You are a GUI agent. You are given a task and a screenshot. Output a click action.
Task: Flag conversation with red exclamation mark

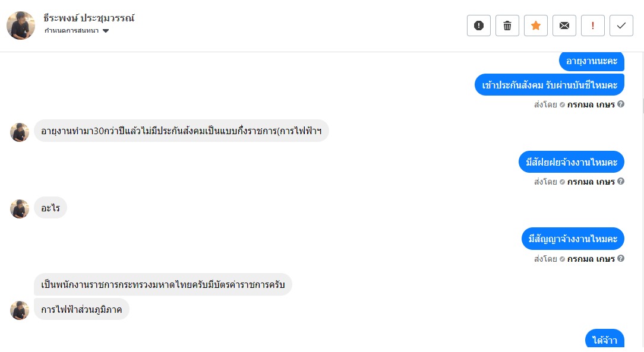coord(593,26)
